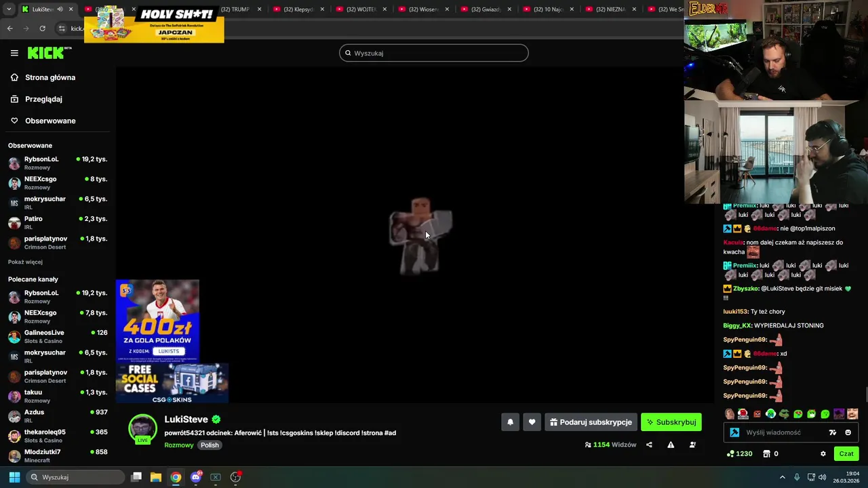The height and width of the screenshot is (488, 868).
Task: Open recommended channel GalineosLive
Action: point(58,337)
